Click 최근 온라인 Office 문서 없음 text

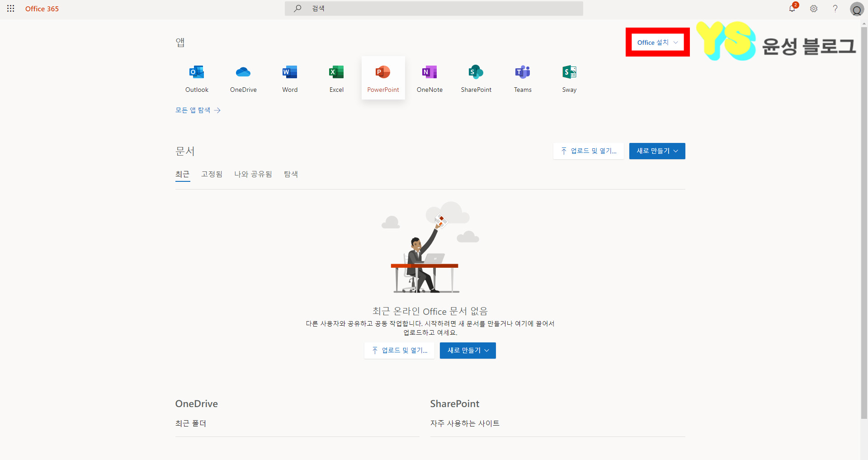(430, 311)
